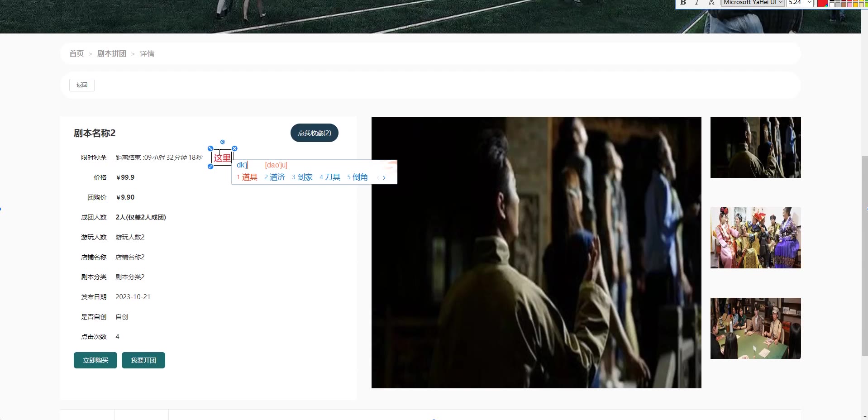This screenshot has height=420, width=868.
Task: Select the colorful costume group thumbnail
Action: tap(756, 238)
